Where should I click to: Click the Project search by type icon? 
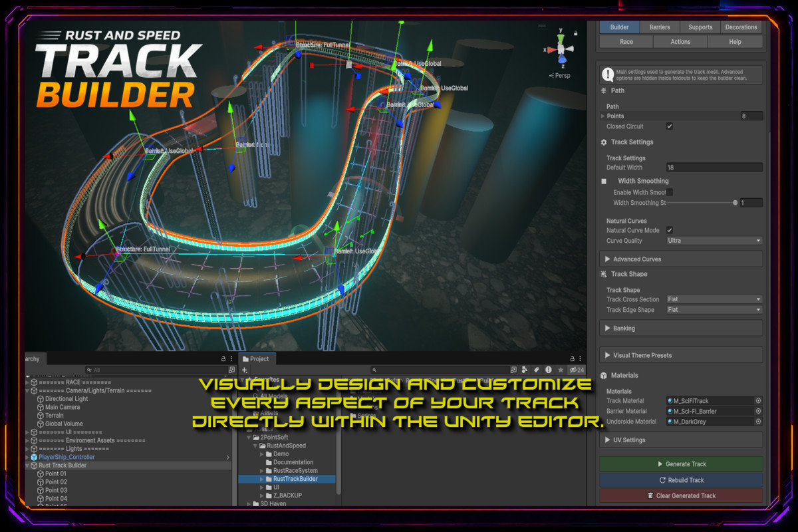tap(525, 370)
